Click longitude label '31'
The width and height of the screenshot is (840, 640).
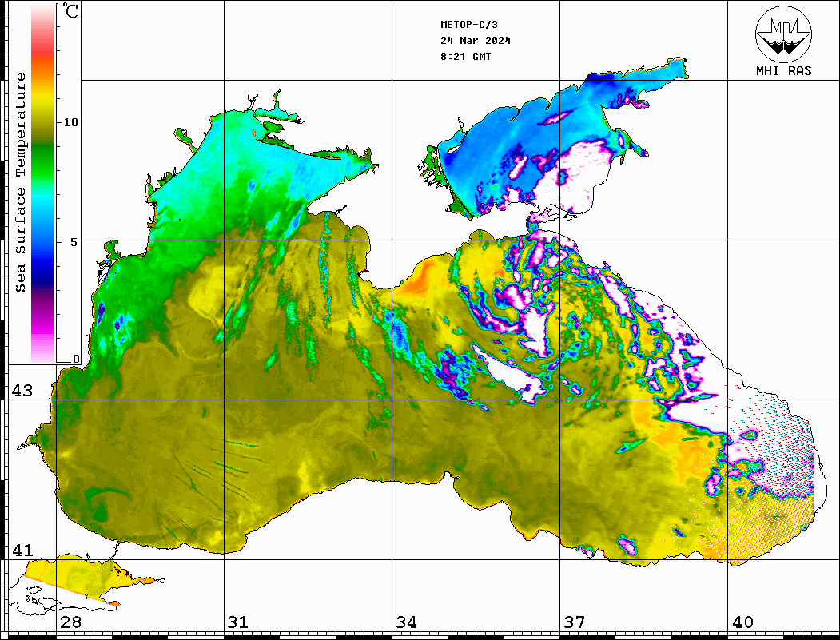(238, 622)
